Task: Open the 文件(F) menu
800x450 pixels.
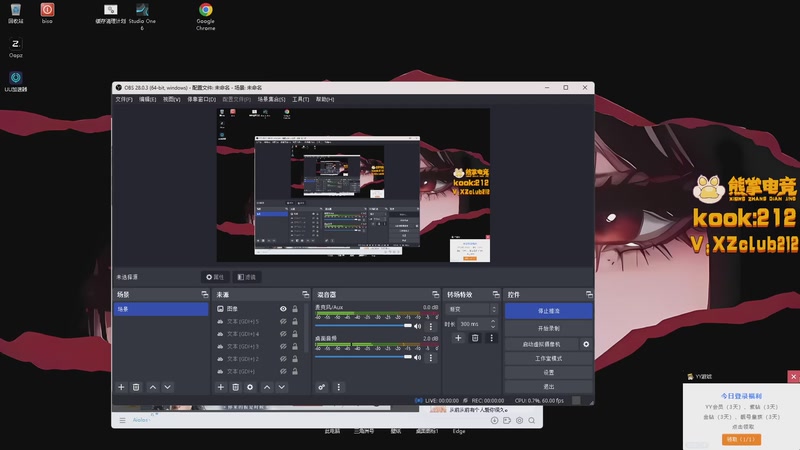Action: click(x=124, y=99)
